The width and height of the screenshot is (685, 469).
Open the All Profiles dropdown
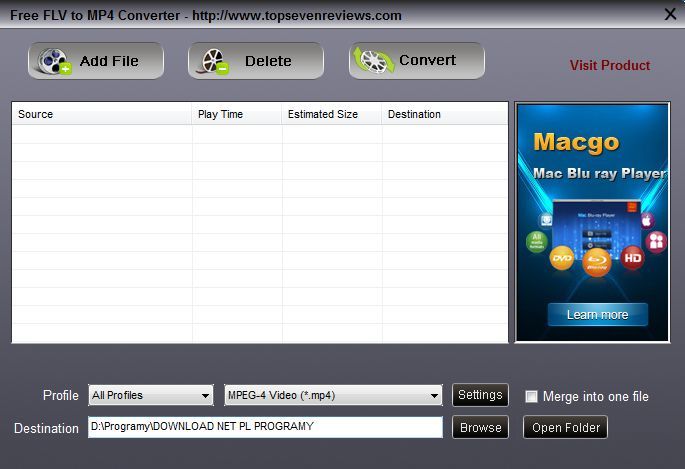[151, 395]
